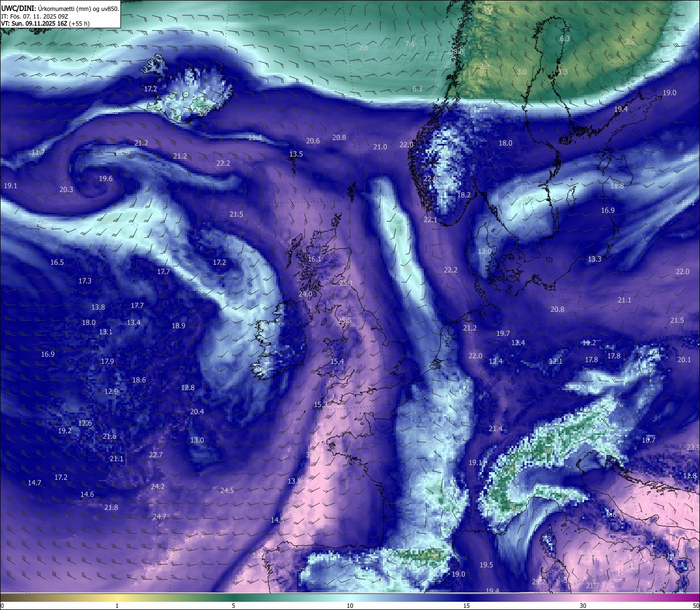Click the 13.0 value on the map
Viewport: 700px width, 610px height.
coord(197,440)
